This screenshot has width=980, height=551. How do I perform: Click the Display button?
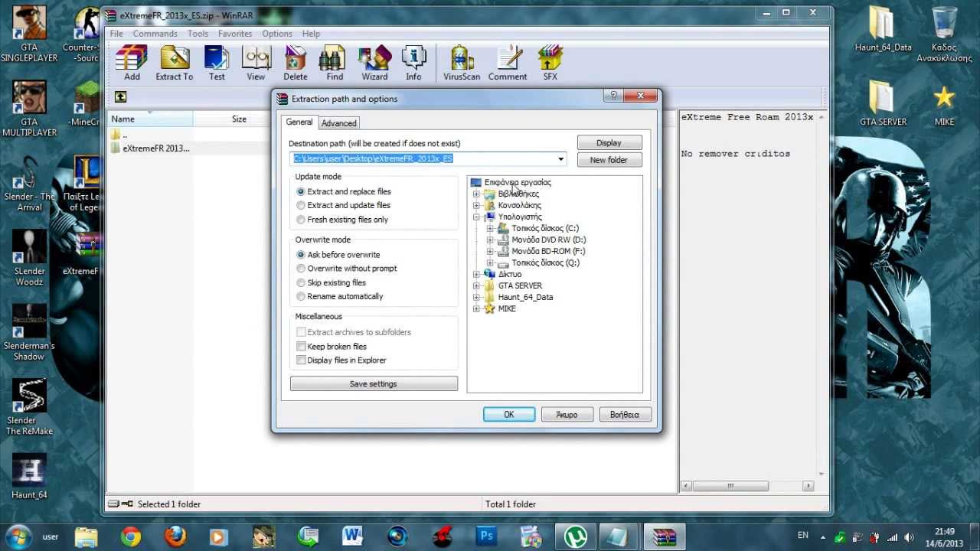click(x=609, y=142)
